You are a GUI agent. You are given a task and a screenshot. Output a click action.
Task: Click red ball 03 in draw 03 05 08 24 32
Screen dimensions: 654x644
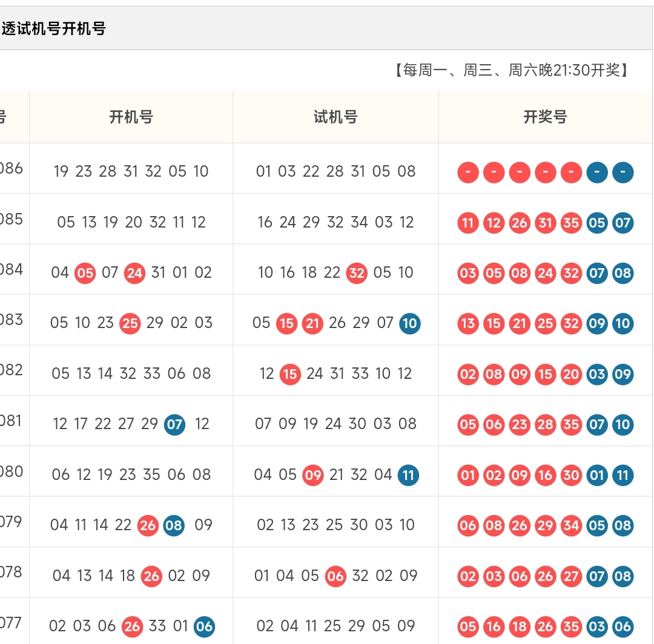[468, 274]
